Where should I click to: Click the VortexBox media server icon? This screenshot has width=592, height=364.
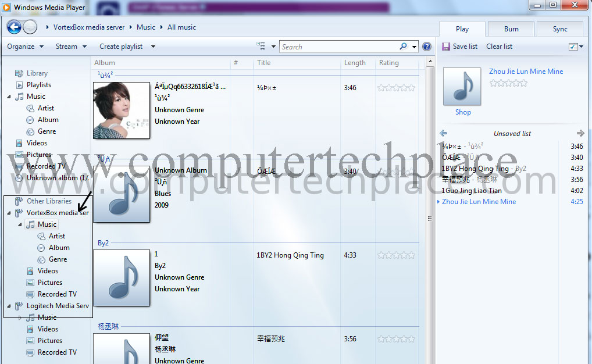(x=19, y=213)
